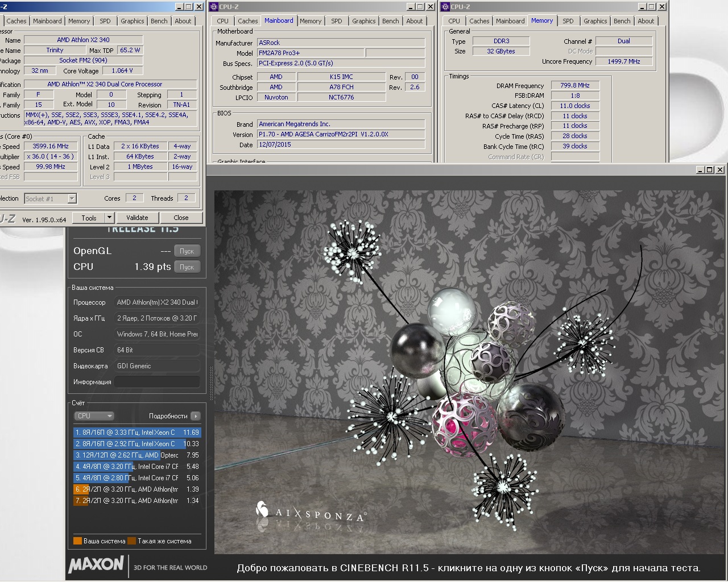Image resolution: width=728 pixels, height=582 pixels.
Task: Select ranking row 2 Intel Xeon 10.33
Action: [x=136, y=444]
